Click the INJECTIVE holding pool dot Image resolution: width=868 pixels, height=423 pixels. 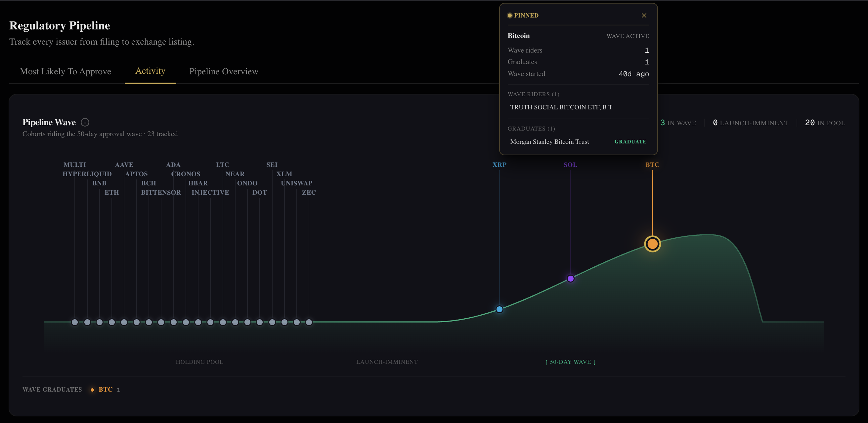point(210,323)
